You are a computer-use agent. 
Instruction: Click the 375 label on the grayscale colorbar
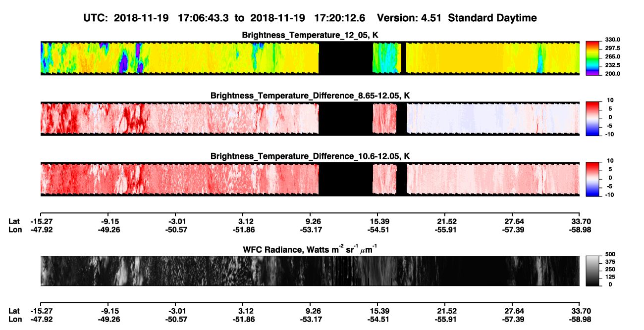pos(610,262)
